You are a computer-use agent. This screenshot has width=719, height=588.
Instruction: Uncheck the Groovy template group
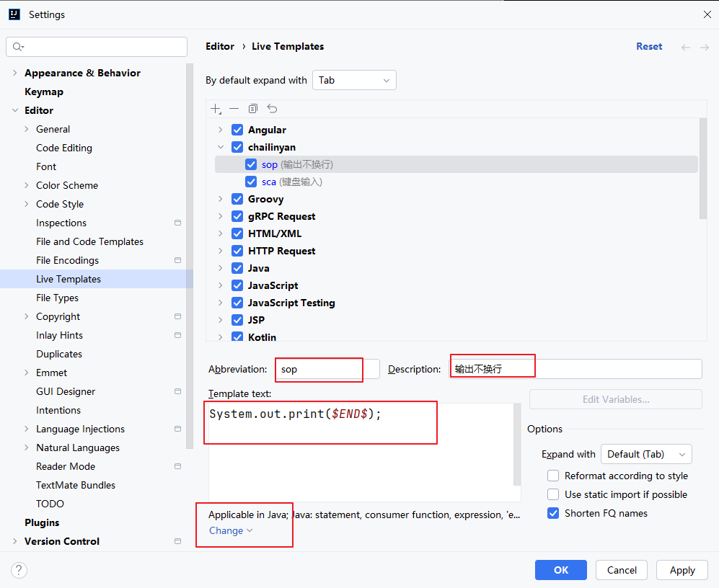click(x=237, y=199)
